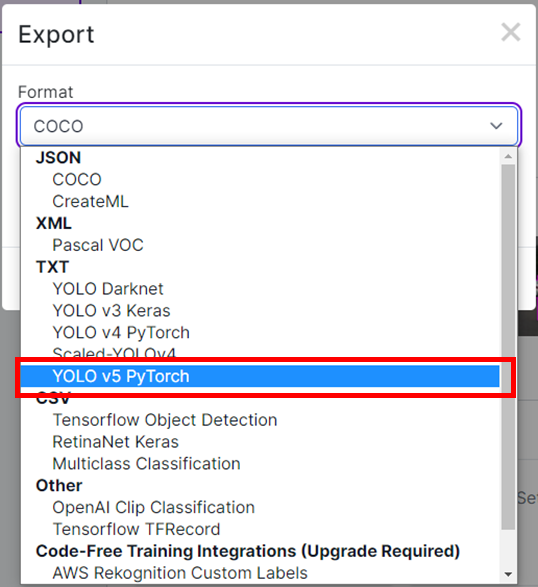Select Tensorflow TFRecord option
538x587 pixels.
click(136, 529)
